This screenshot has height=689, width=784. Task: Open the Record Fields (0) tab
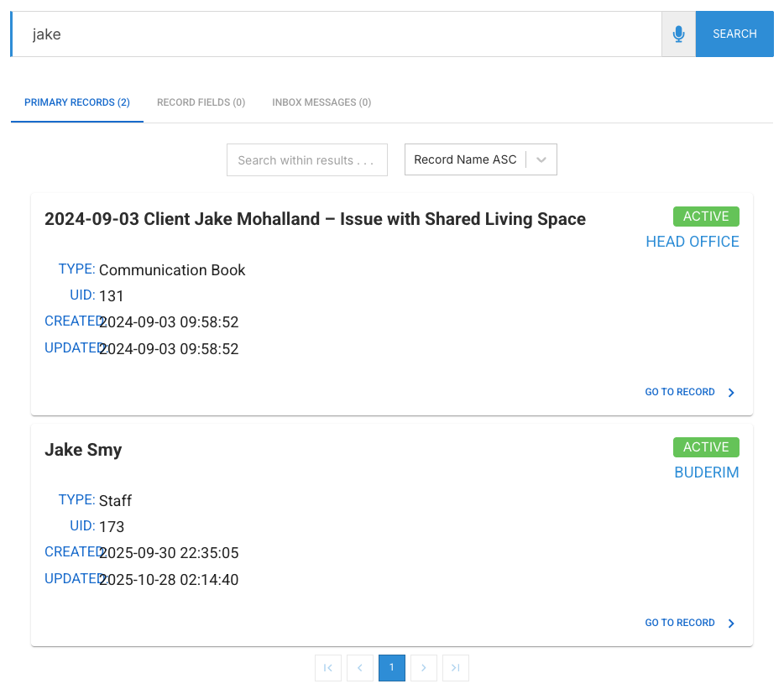click(201, 102)
